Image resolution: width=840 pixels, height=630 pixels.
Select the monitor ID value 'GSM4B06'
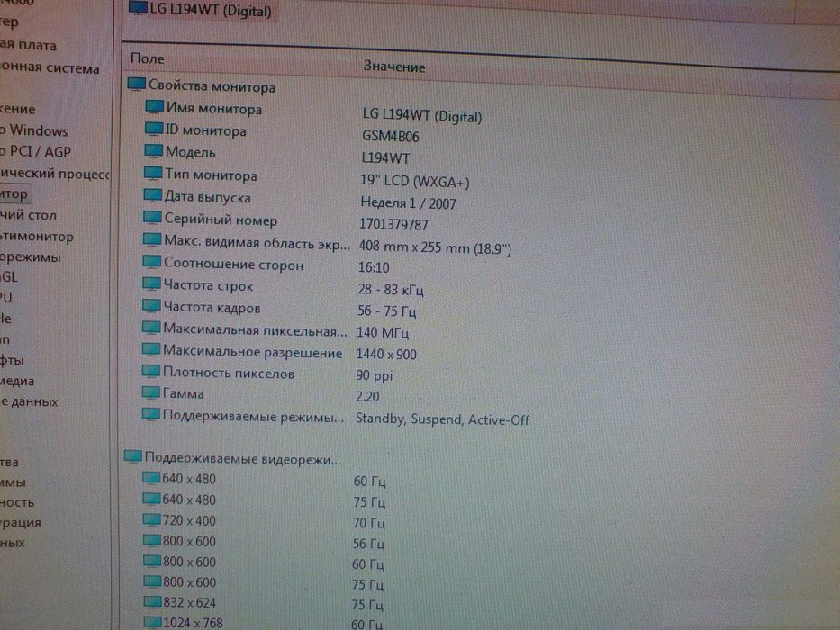pyautogui.click(x=391, y=136)
